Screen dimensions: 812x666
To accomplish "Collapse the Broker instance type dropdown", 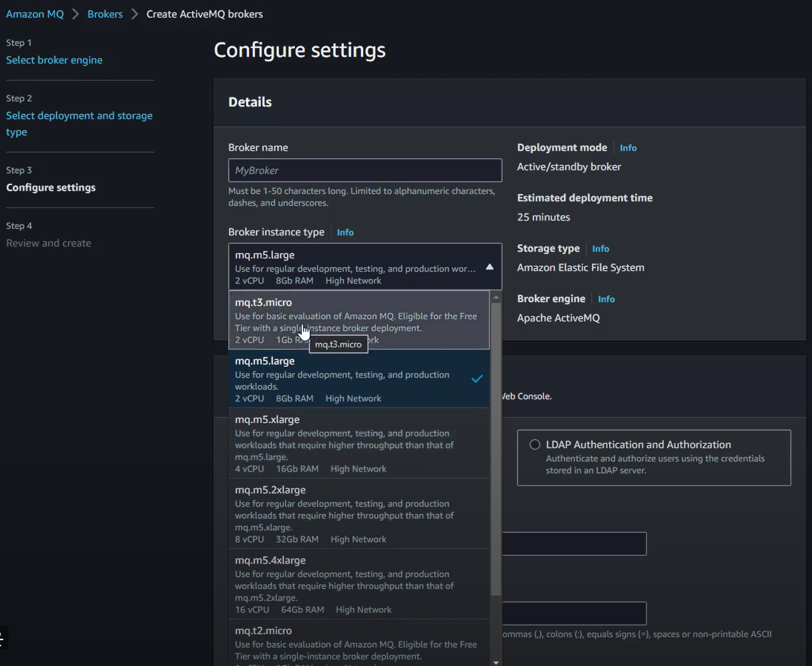I will coord(365,267).
